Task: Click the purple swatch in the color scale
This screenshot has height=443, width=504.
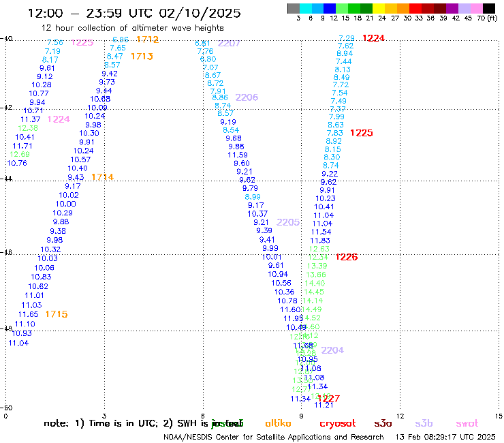Action: pos(452,8)
